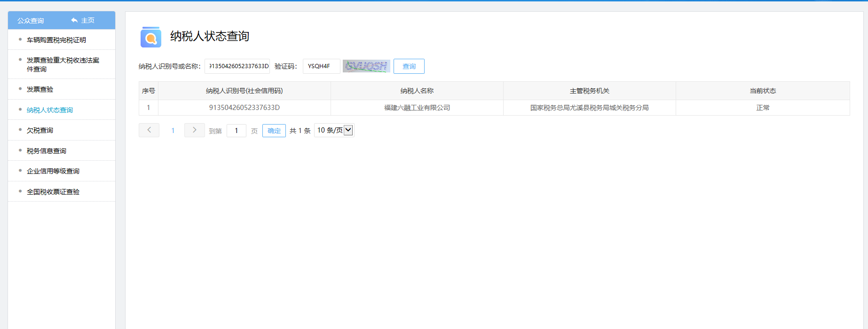The image size is (868, 329).
Task: Click the 主页 home arrow icon
Action: 74,20
